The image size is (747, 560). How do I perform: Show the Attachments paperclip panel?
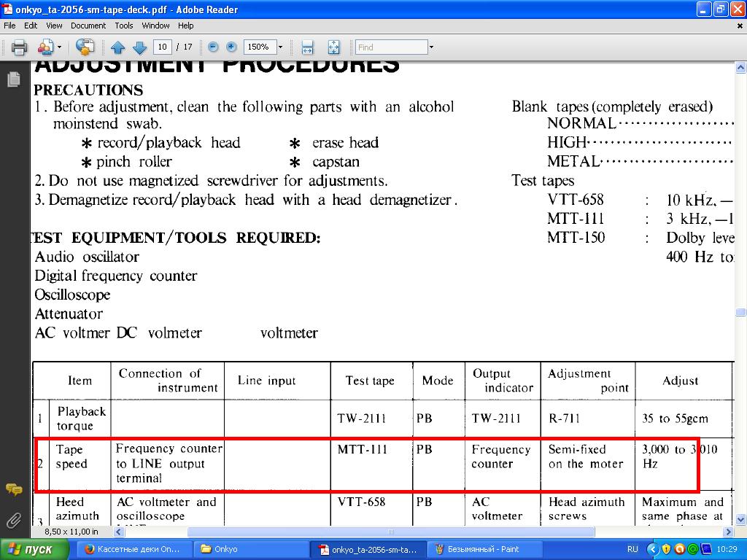pos(13,520)
